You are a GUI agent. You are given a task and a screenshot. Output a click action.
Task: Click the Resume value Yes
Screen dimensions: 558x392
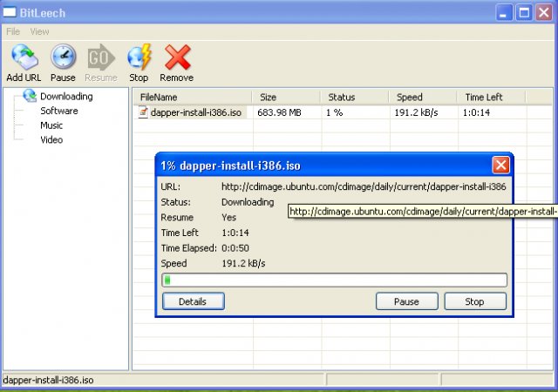coord(228,218)
